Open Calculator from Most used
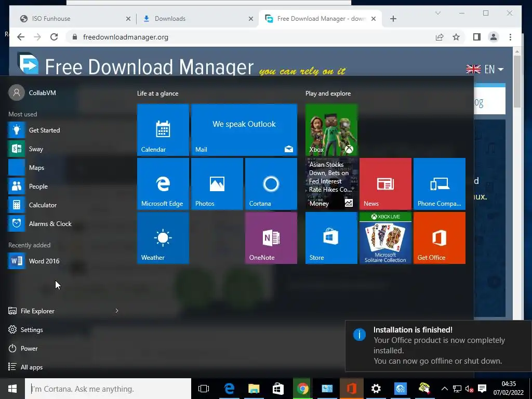532x399 pixels. [64, 205]
